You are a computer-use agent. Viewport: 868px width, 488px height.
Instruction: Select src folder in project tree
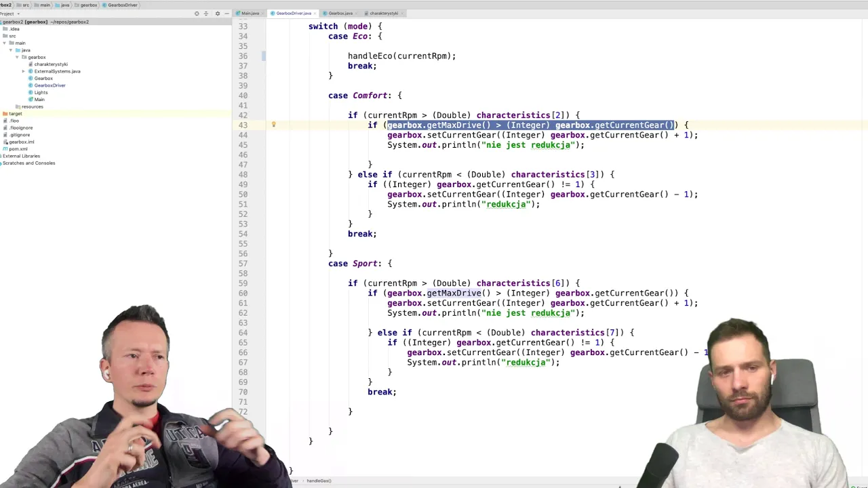pos(12,36)
